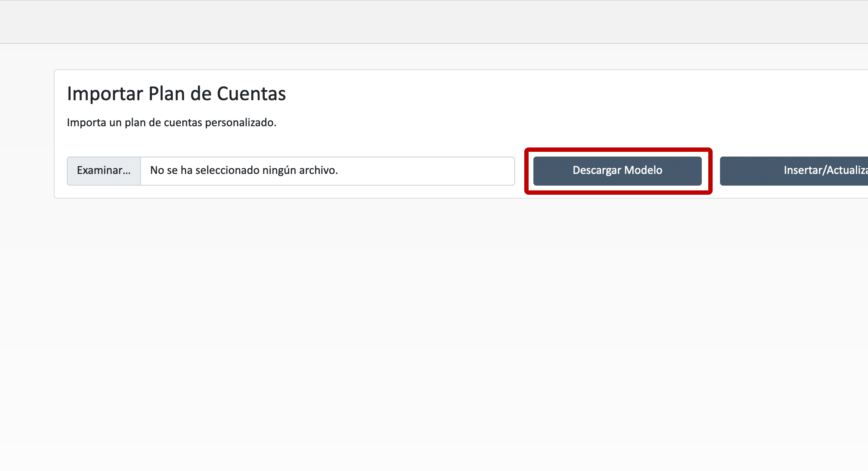This screenshot has height=471, width=868.
Task: Click the word 'Cuentas' in the title
Action: 251,94
